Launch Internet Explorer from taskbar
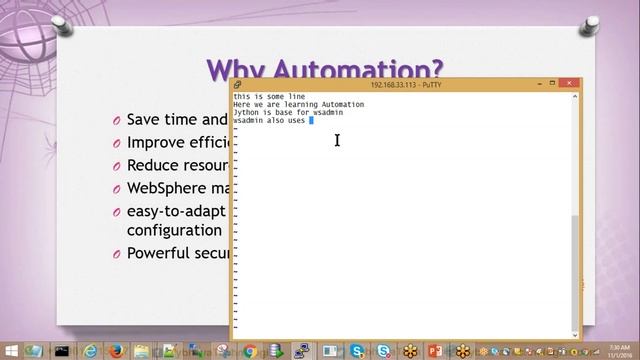The image size is (640, 360). pos(90,351)
